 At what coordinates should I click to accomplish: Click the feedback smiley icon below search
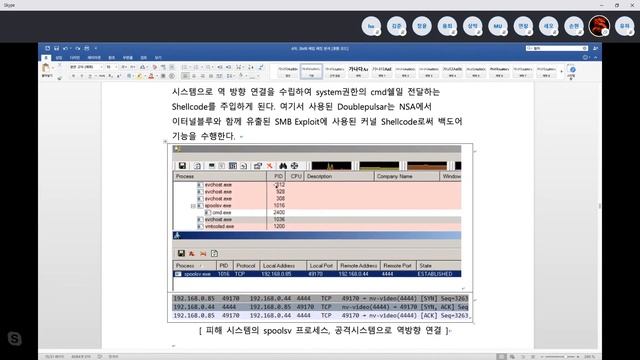[586, 58]
